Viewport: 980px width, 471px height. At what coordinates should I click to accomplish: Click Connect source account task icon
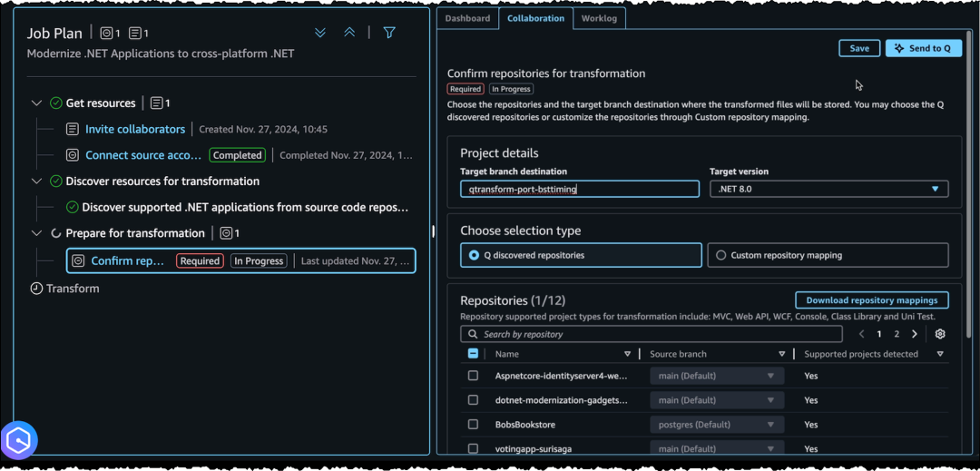pyautogui.click(x=73, y=155)
